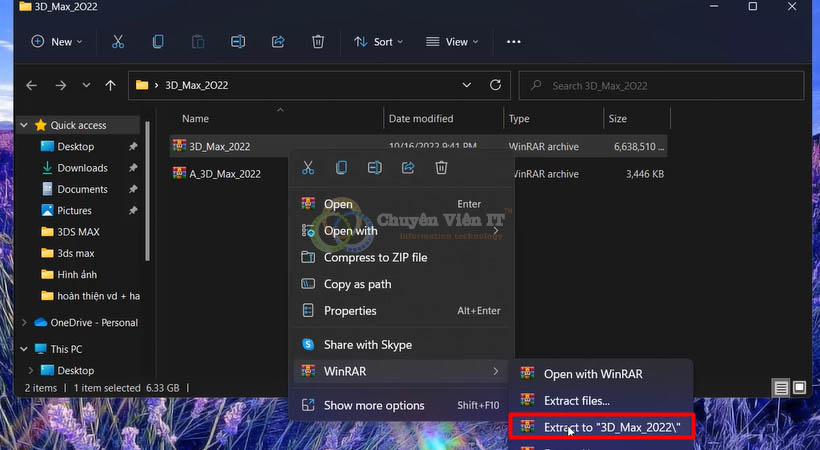Open the View dropdown menu

point(452,42)
